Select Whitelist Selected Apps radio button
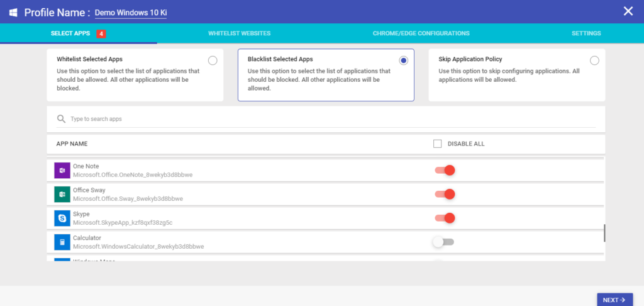Screen dimensions: 644x306 (213, 60)
